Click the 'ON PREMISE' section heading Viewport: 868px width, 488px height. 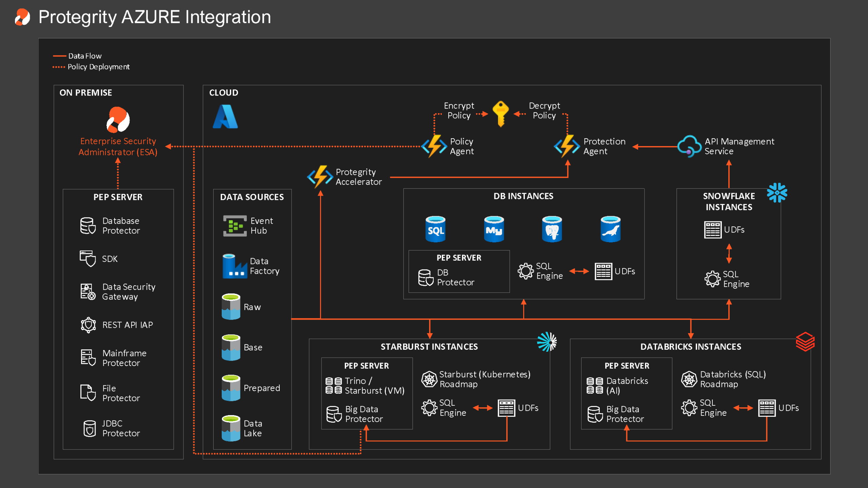(x=86, y=93)
